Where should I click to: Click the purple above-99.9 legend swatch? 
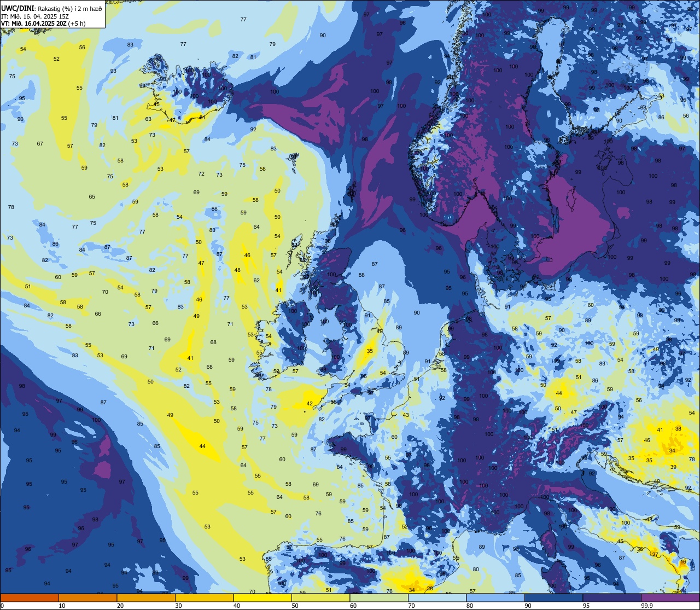point(670,597)
